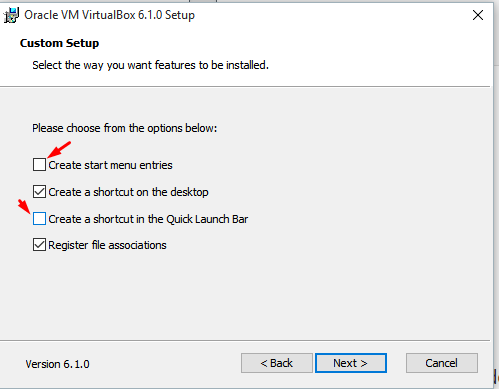The height and width of the screenshot is (389, 499).
Task: Cancel the VirtualBox installation
Action: (x=442, y=363)
